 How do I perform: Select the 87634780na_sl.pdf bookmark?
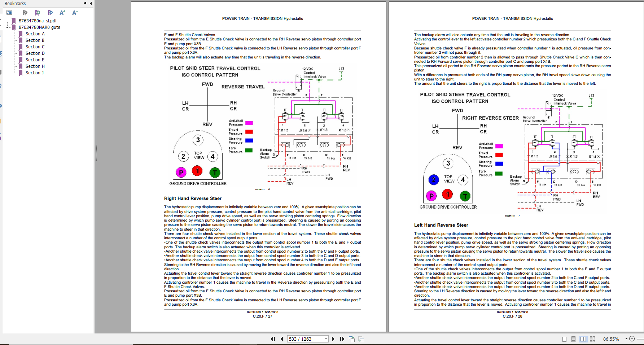(x=38, y=21)
